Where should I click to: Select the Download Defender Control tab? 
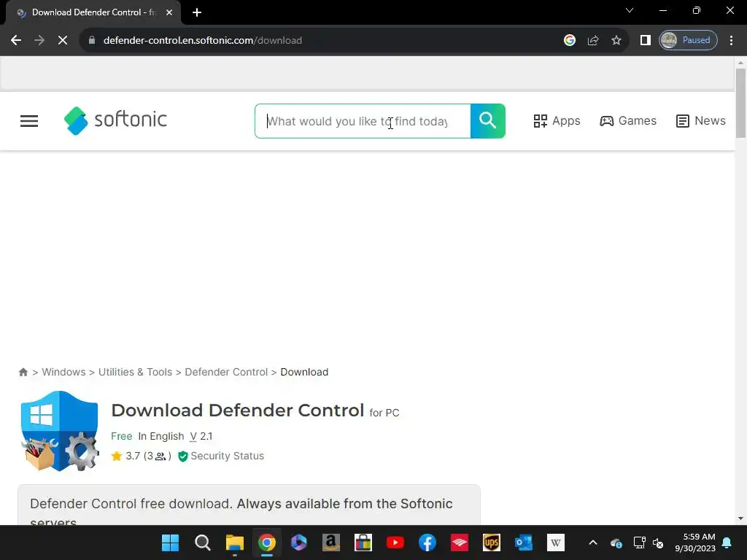tap(93, 12)
